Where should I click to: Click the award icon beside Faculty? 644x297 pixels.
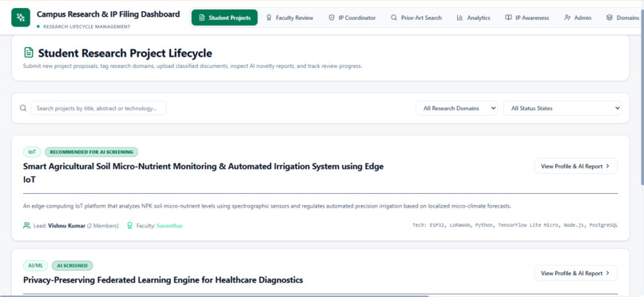[x=129, y=225]
